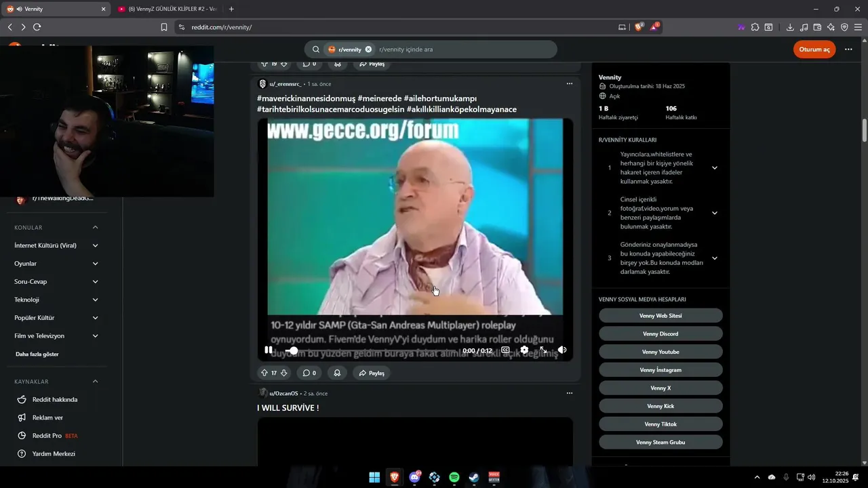This screenshot has width=868, height=488.
Task: Downvote the erennsrc post with 17 votes
Action: tap(284, 373)
